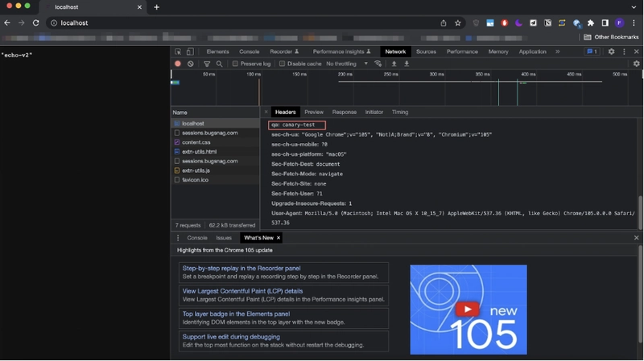Click the headers pane vertical scrollbar
644x361 pixels.
tap(640, 213)
